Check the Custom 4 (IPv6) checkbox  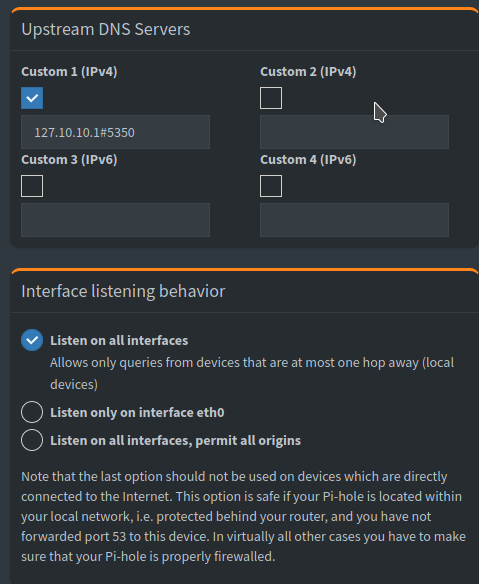click(271, 186)
